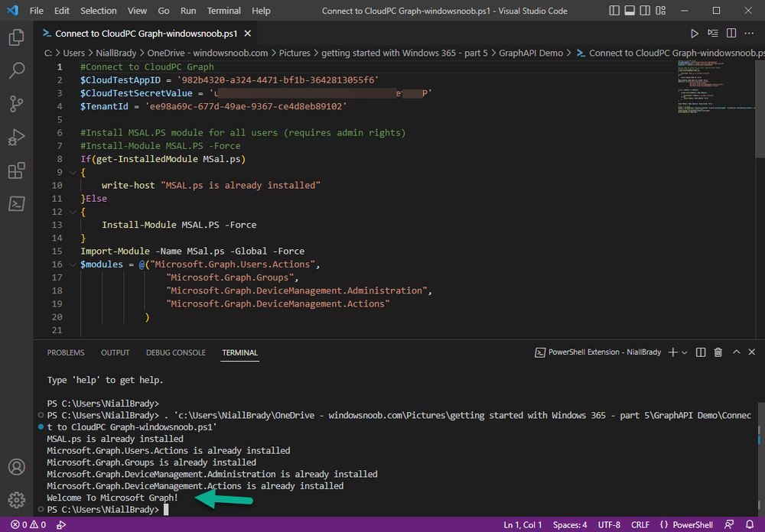Open the Explorer view in the activity bar
The height and width of the screenshot is (532, 765).
tap(17, 37)
